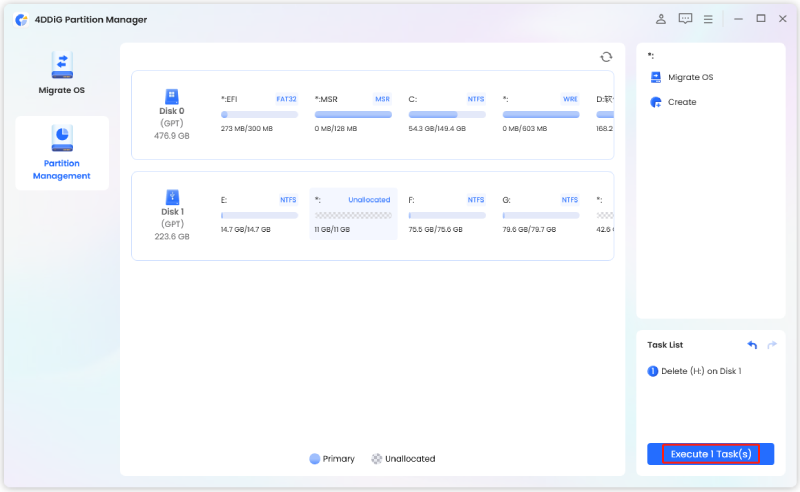Click the 476.9 GB Disk 0 capacity
Image resolution: width=800 pixels, height=492 pixels.
point(171,136)
